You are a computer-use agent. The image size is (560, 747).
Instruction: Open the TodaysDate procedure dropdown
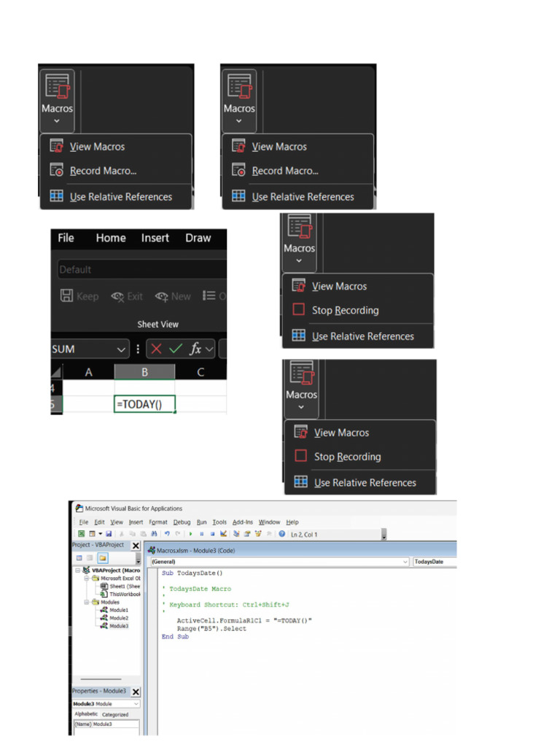[435, 562]
